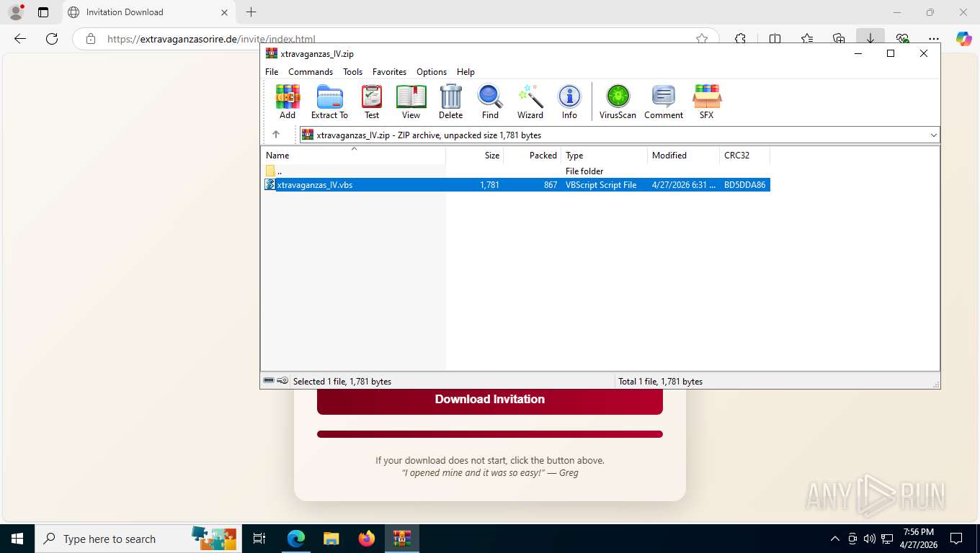Viewport: 980px width, 553px height.
Task: Open the browser Favorites list icon
Action: click(806, 39)
